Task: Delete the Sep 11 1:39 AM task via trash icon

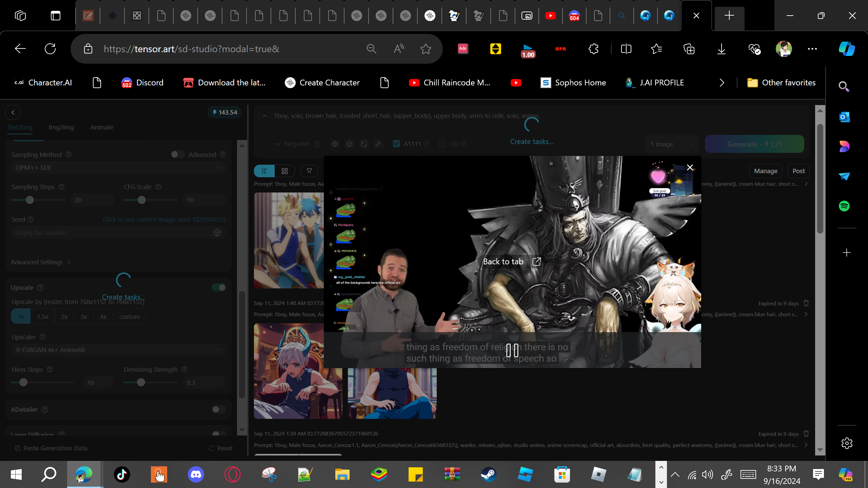Action: [806, 434]
